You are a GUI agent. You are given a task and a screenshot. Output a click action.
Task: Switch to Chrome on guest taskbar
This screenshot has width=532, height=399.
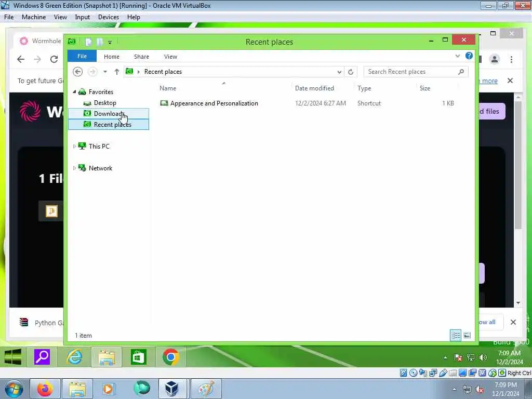pyautogui.click(x=170, y=357)
